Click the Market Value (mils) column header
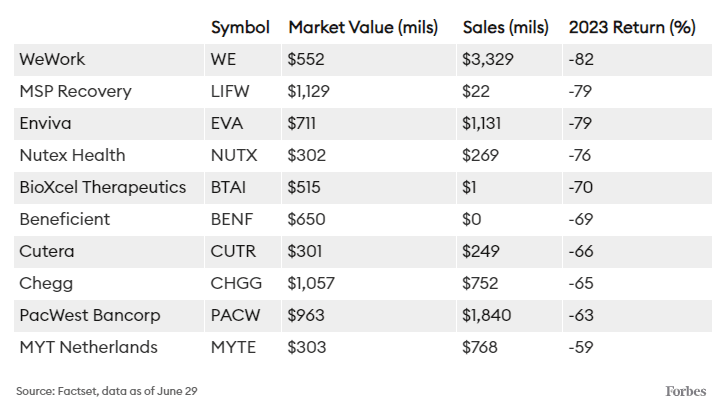 (362, 27)
